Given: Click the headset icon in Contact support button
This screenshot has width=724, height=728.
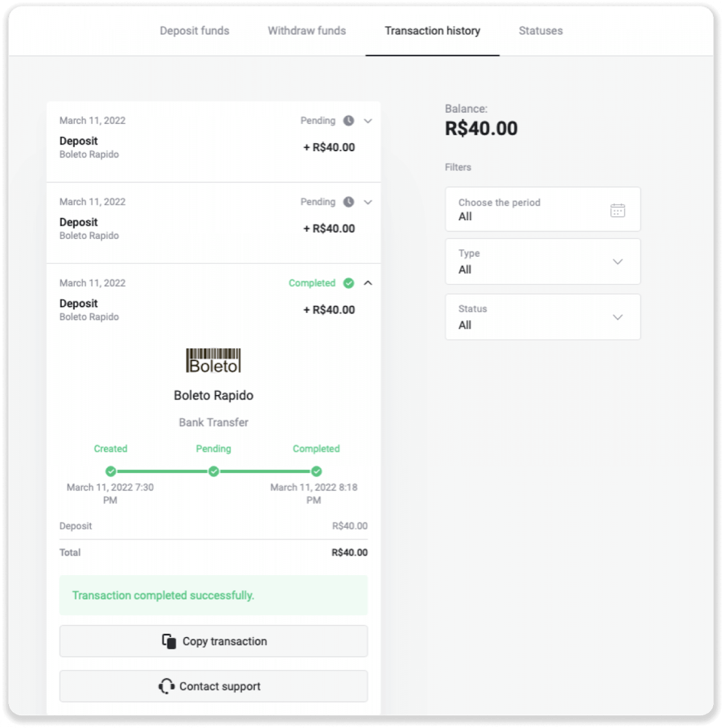Looking at the screenshot, I should (x=166, y=686).
